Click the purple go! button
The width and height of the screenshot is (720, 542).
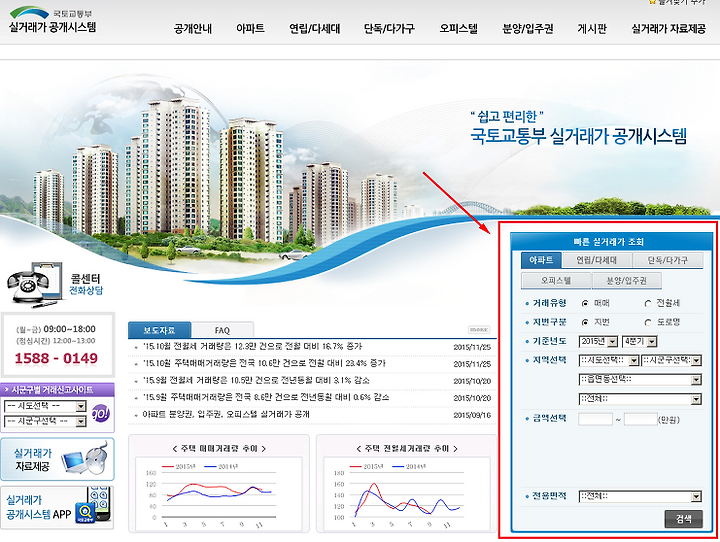click(101, 414)
